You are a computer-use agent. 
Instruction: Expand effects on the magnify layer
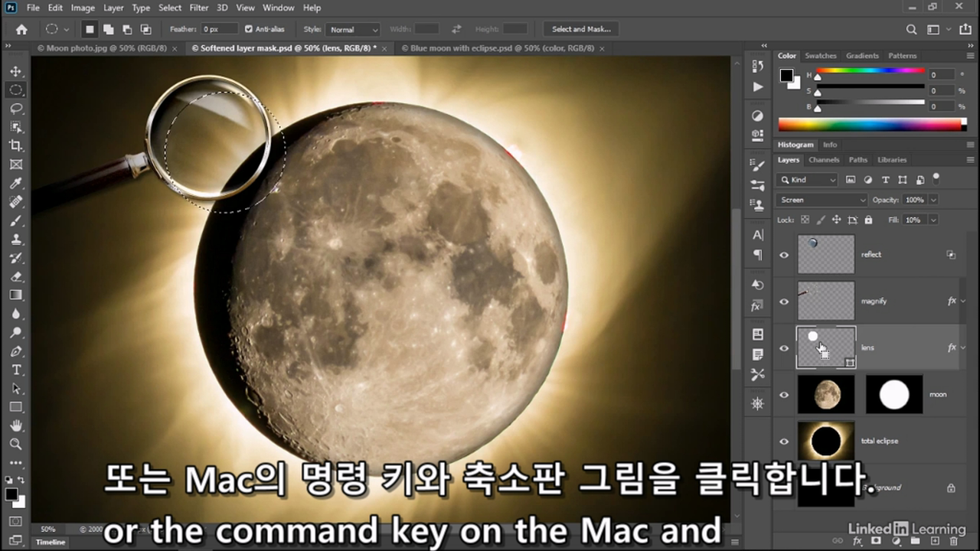[963, 302]
